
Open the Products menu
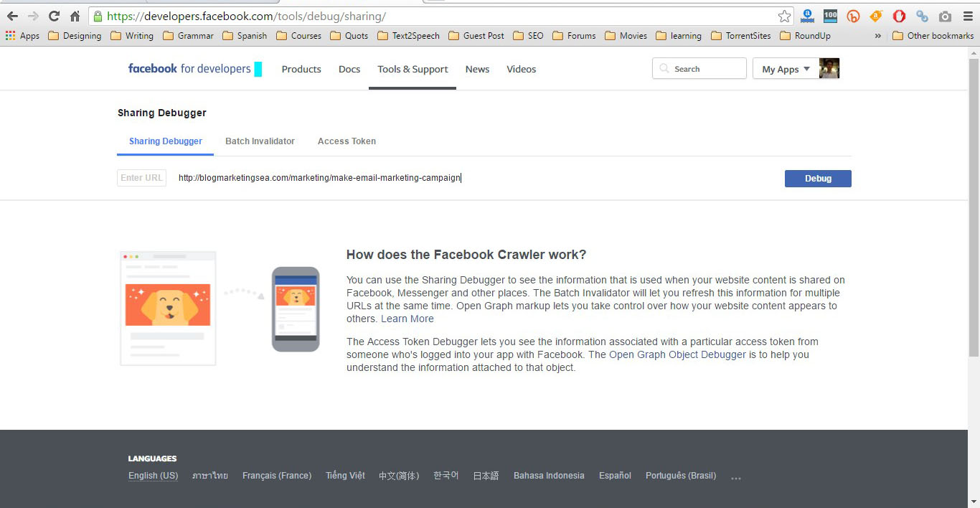point(301,69)
